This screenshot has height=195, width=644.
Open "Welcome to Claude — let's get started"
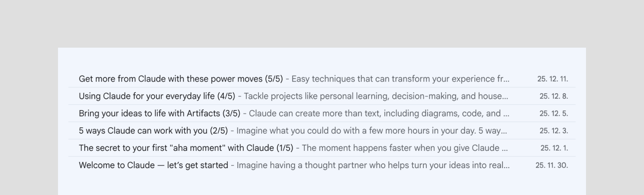153,166
